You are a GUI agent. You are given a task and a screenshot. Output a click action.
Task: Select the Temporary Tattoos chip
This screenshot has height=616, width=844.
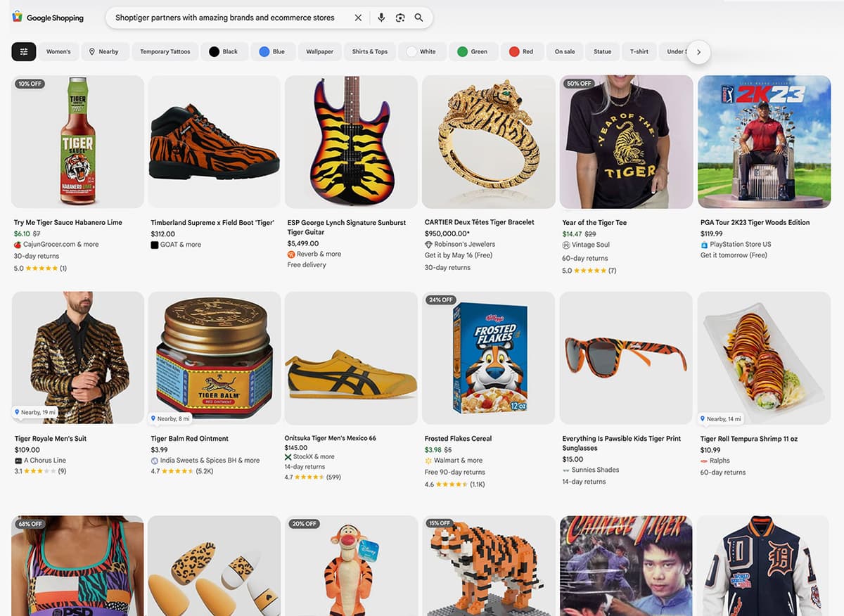[x=165, y=51]
